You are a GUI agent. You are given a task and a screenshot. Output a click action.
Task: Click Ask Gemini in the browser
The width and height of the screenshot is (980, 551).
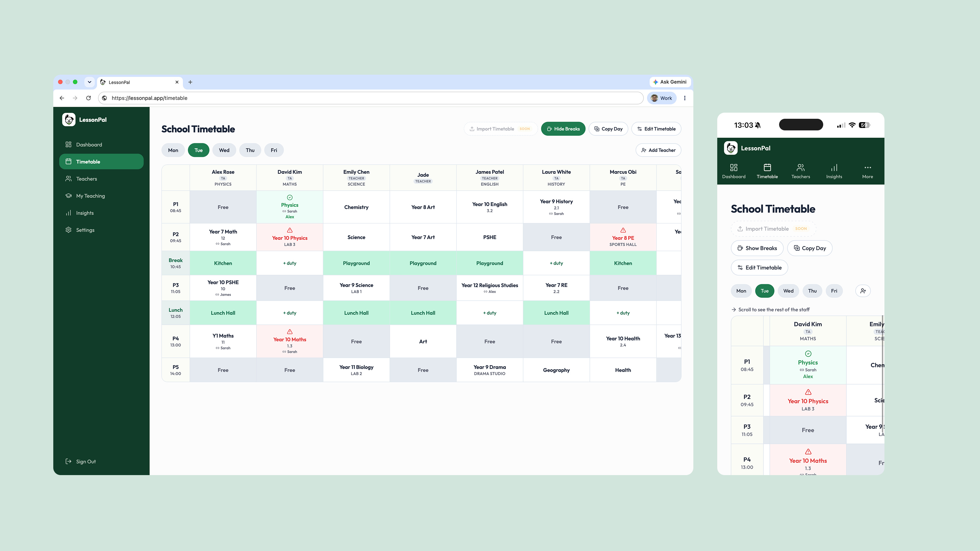click(670, 82)
